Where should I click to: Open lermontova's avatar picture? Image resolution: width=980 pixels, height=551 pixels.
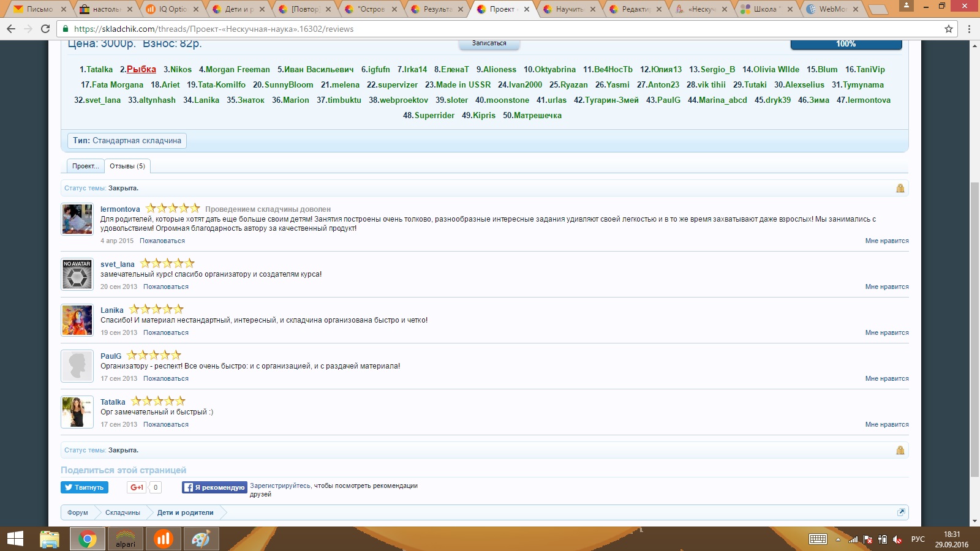(x=77, y=219)
